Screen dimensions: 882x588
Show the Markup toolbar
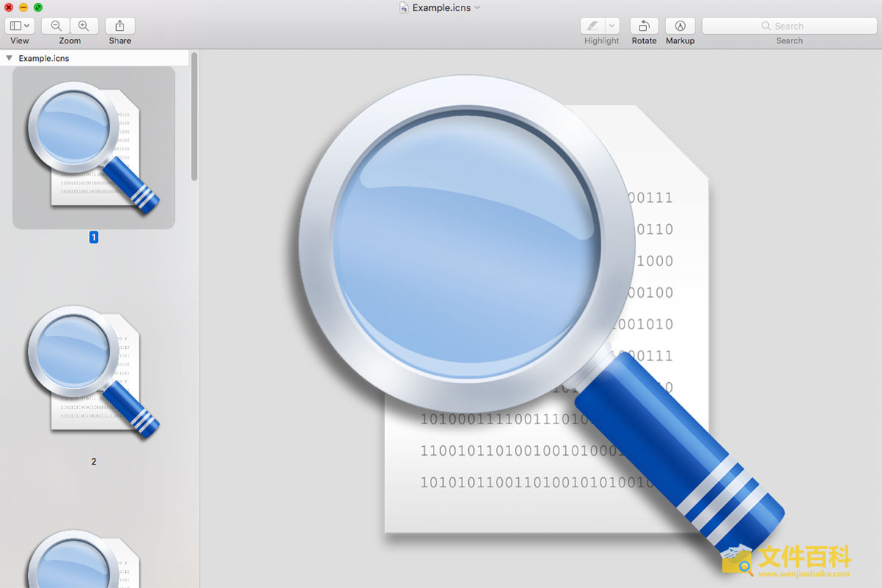[680, 26]
